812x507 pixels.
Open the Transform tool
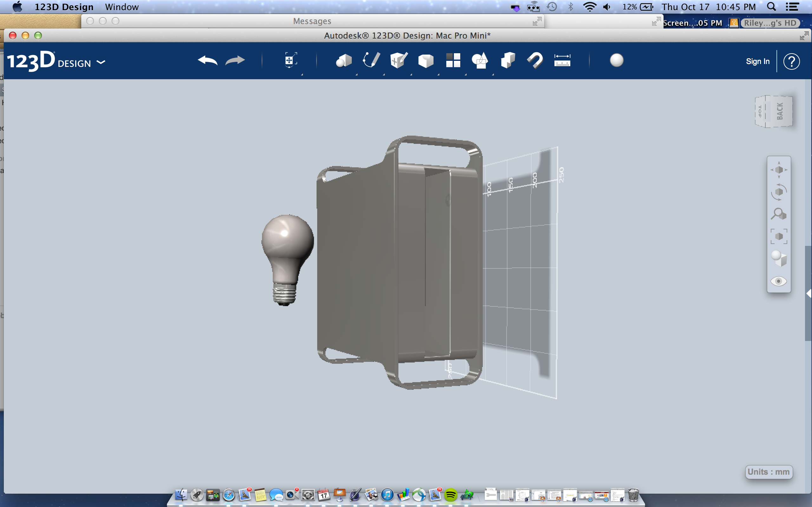pyautogui.click(x=290, y=61)
